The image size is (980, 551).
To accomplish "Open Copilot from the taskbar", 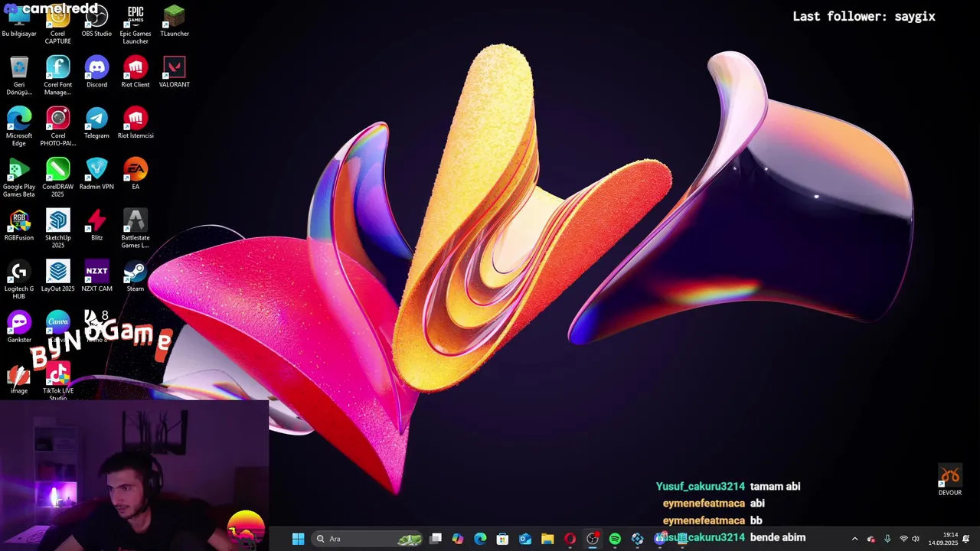I will [458, 539].
